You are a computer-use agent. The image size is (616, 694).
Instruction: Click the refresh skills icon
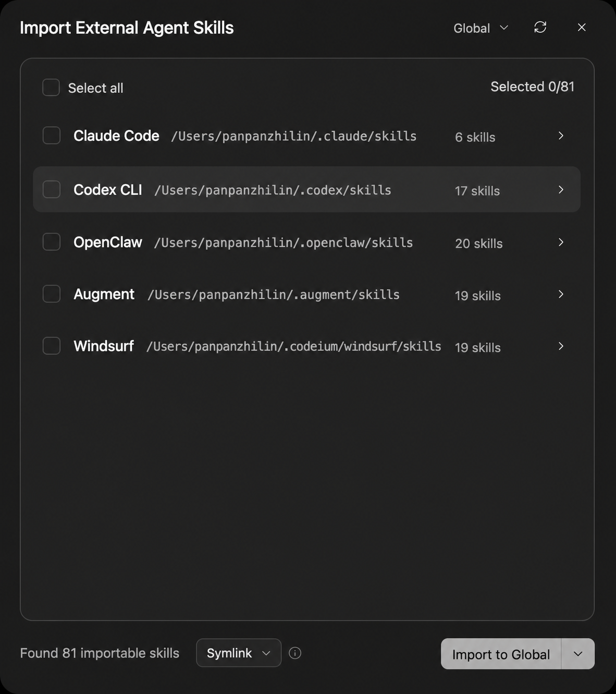pos(540,27)
